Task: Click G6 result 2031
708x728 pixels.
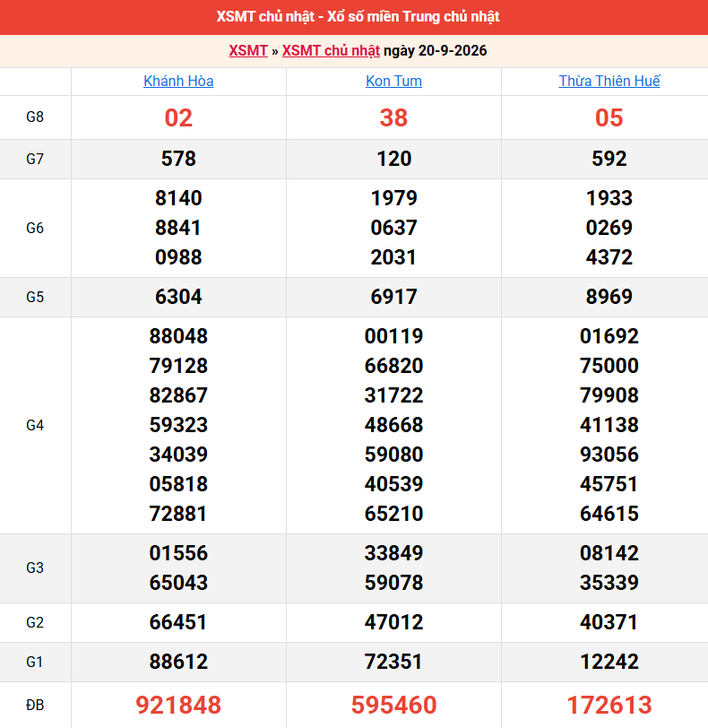Action: (x=394, y=257)
